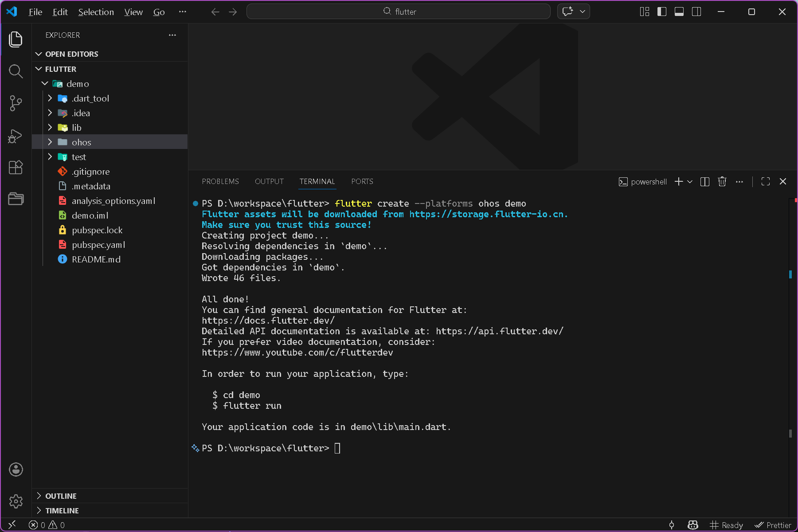Go back with the left arrow

click(x=215, y=12)
